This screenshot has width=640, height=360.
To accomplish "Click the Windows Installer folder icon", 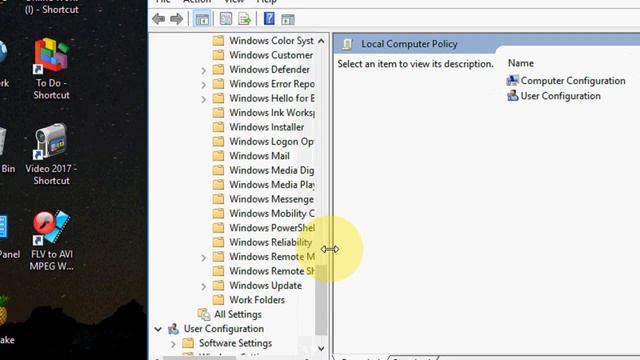I will click(x=218, y=127).
